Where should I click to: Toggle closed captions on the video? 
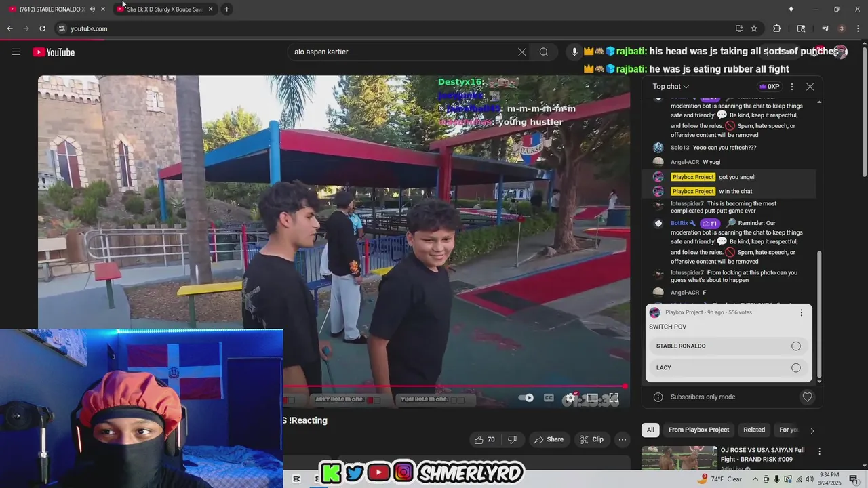(549, 399)
